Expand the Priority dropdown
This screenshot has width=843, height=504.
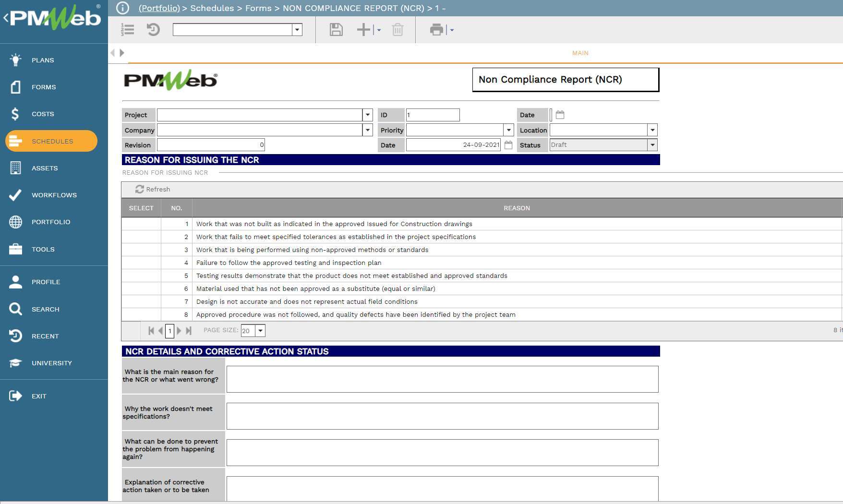tap(509, 130)
